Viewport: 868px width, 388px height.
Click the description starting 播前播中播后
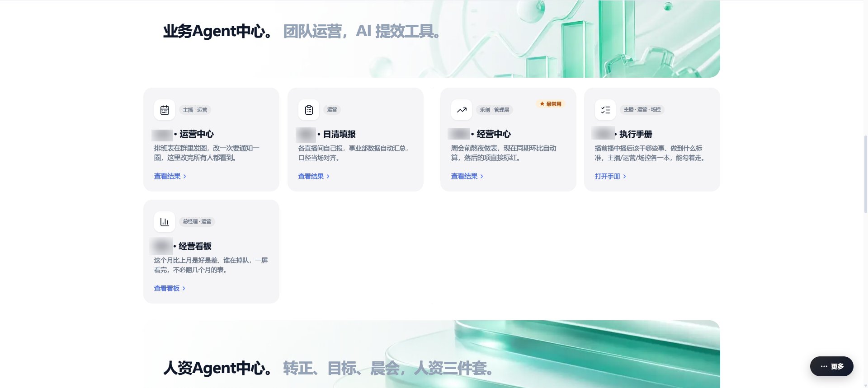[650, 153]
